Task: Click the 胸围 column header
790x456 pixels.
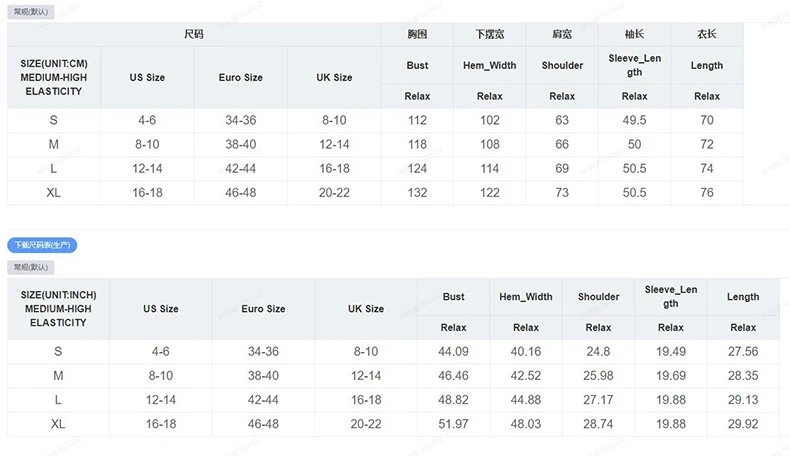Action: 417,35
